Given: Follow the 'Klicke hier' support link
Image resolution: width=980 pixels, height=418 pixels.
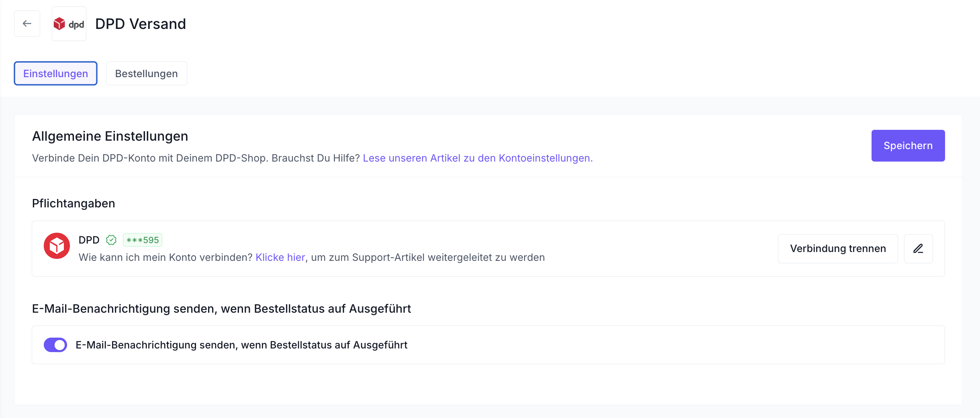Looking at the screenshot, I should pyautogui.click(x=280, y=257).
